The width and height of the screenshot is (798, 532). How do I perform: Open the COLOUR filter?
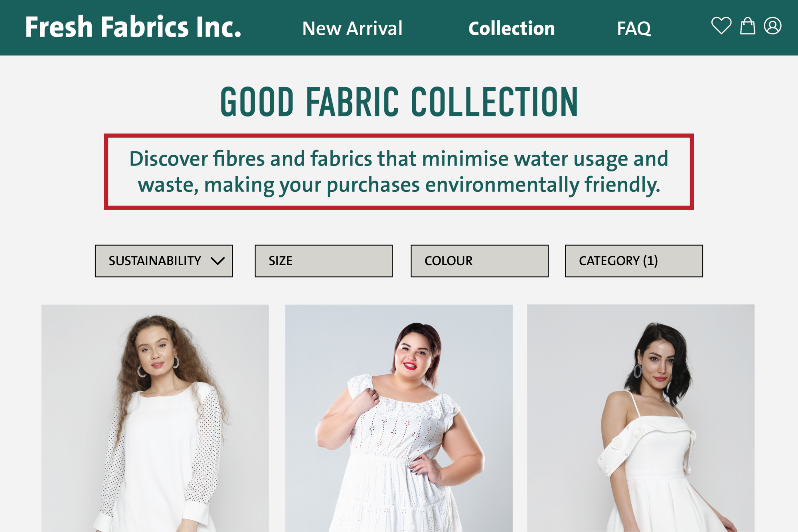point(479,261)
